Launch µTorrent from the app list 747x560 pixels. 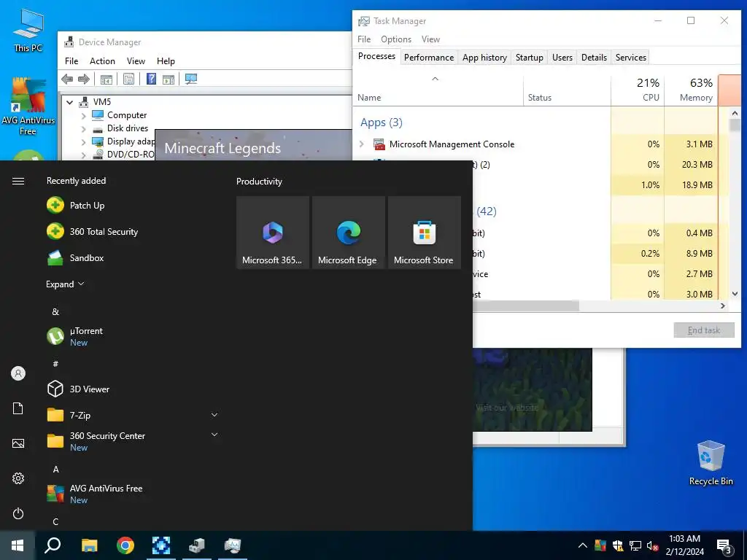pos(75,336)
